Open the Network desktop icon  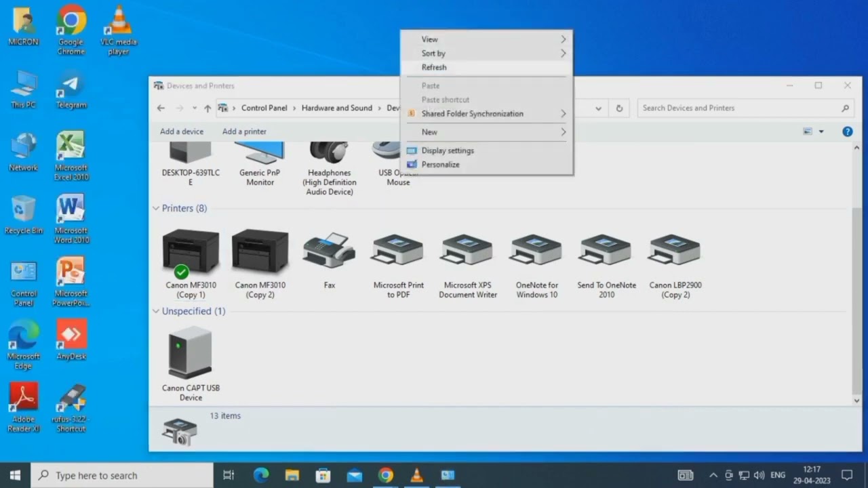(24, 152)
